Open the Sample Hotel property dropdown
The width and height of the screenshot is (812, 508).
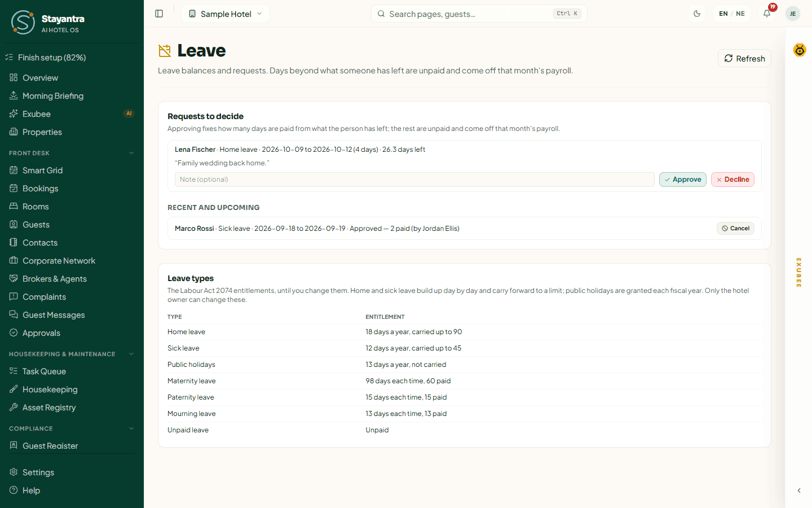pos(226,14)
